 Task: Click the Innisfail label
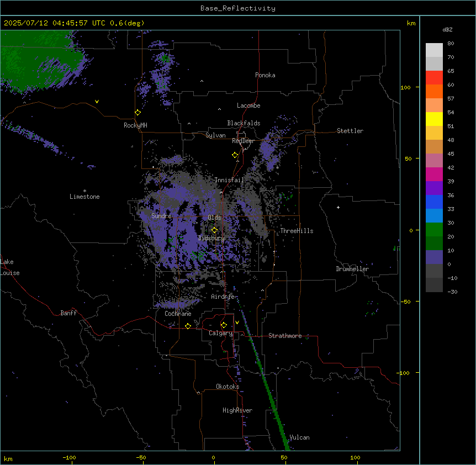coord(229,180)
